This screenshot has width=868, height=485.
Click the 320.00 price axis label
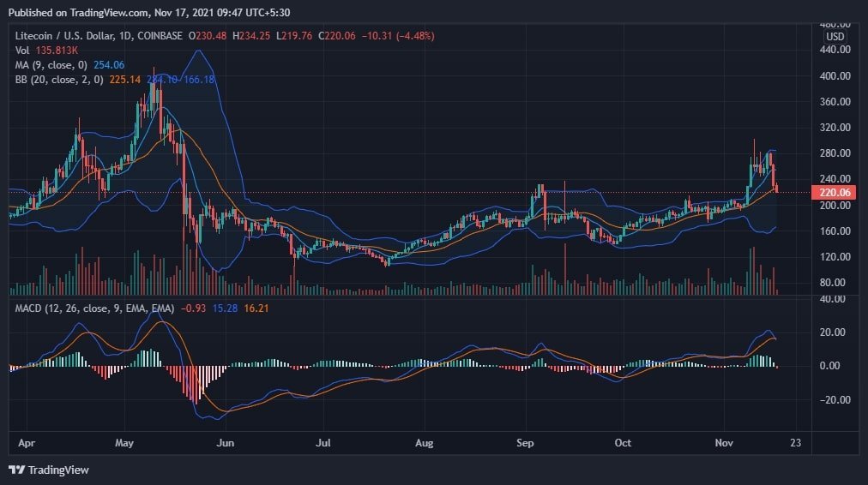pyautogui.click(x=835, y=127)
